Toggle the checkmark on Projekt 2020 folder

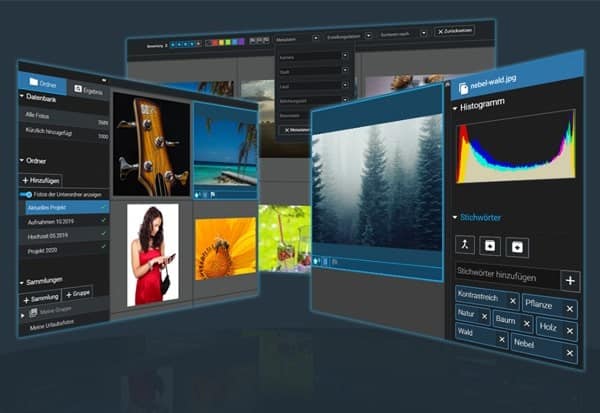coord(103,246)
